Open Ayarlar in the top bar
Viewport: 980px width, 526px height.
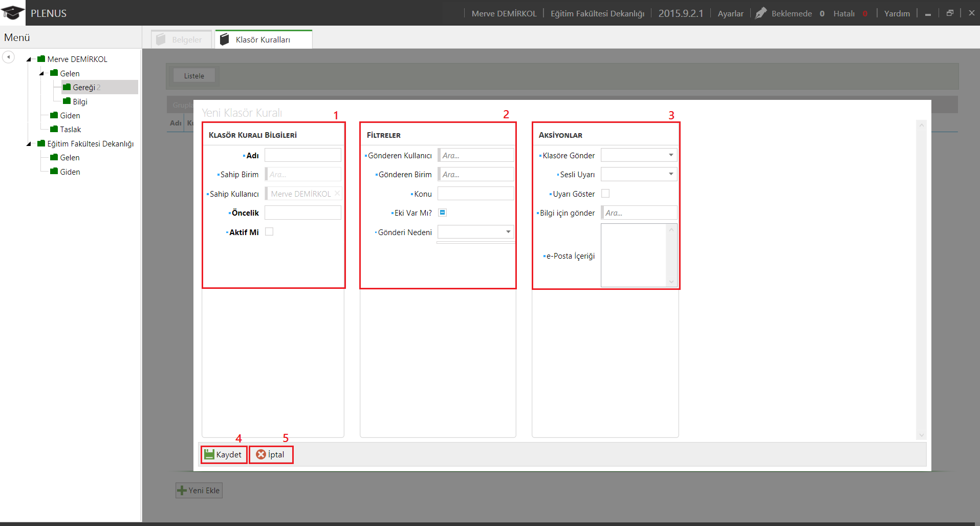[730, 13]
